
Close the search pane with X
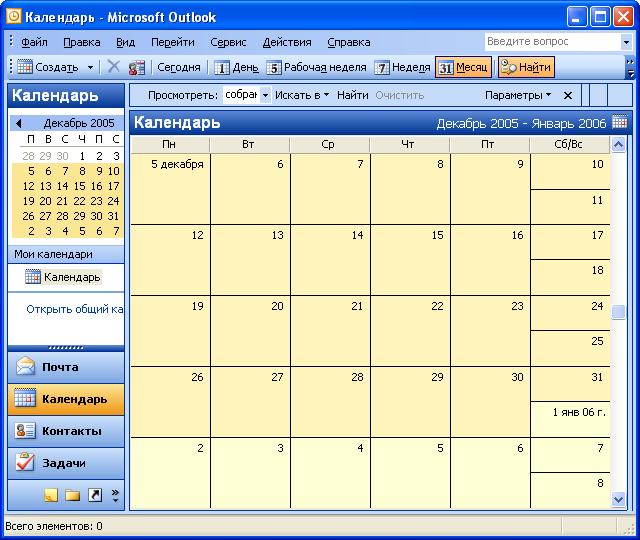[x=567, y=96]
